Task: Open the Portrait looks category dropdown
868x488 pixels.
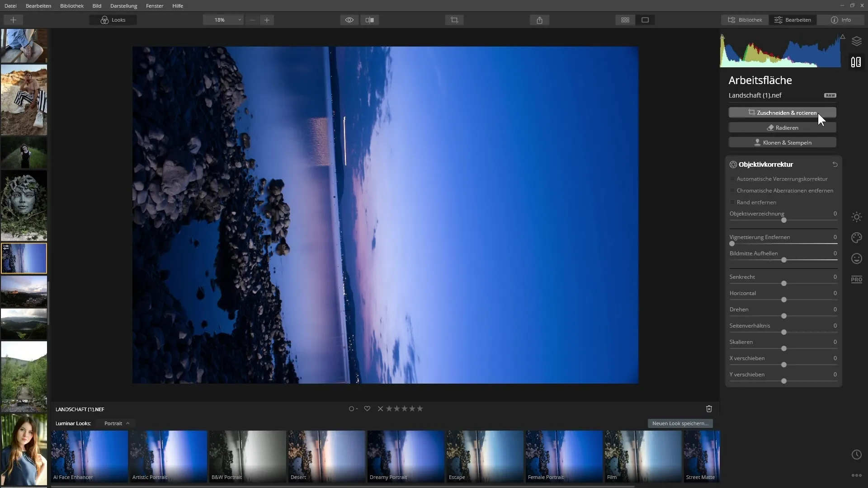Action: pos(117,423)
